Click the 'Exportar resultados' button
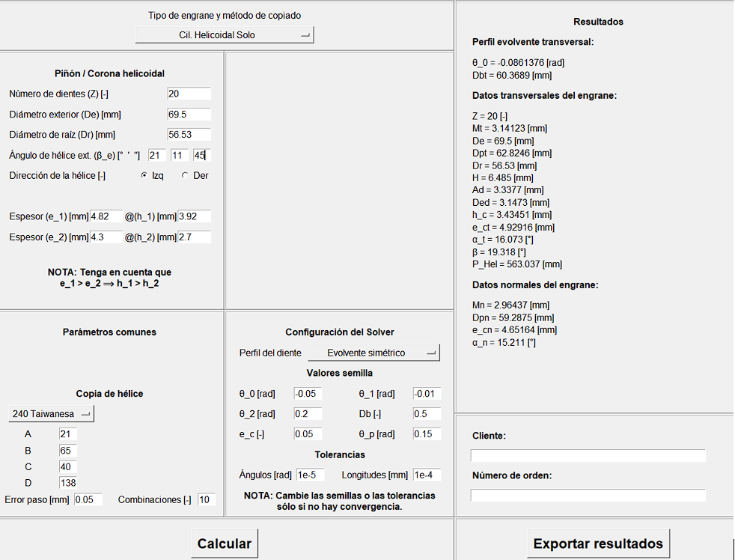 (598, 544)
